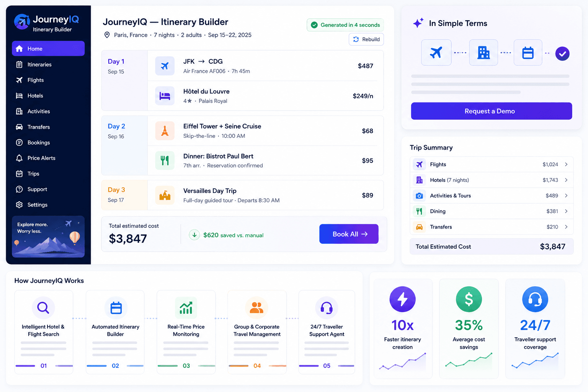Viewport: 588px width, 392px height.
Task: Open the Explore more promo banner
Action: tap(48, 237)
